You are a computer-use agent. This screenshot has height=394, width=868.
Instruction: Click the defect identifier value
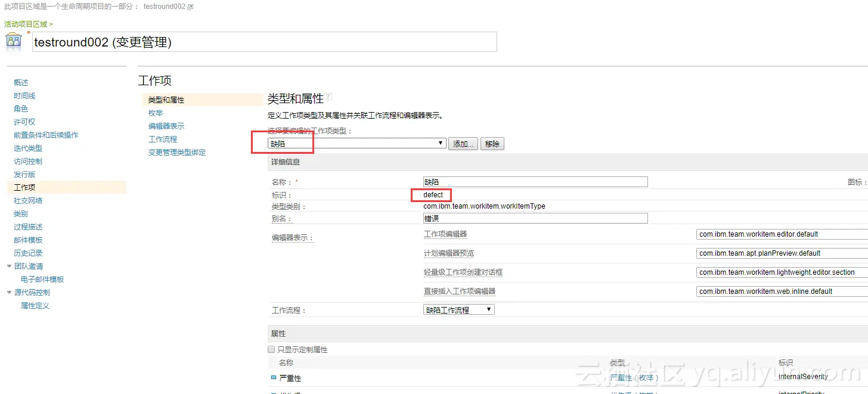tap(433, 195)
